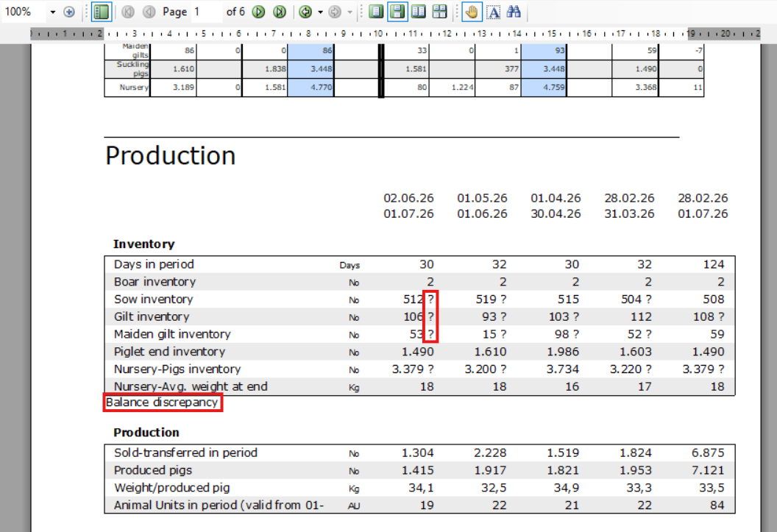Go to last page icon
777x532 pixels.
click(x=280, y=12)
